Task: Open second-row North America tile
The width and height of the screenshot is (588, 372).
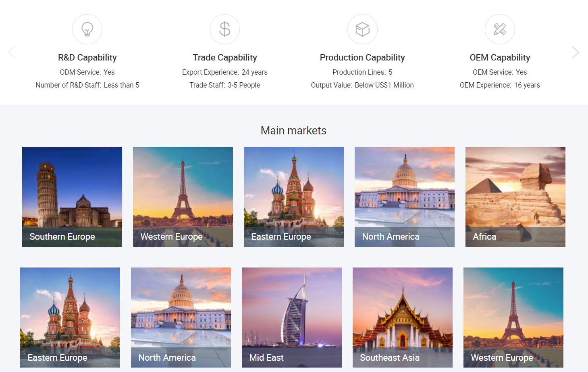Action: (x=181, y=318)
